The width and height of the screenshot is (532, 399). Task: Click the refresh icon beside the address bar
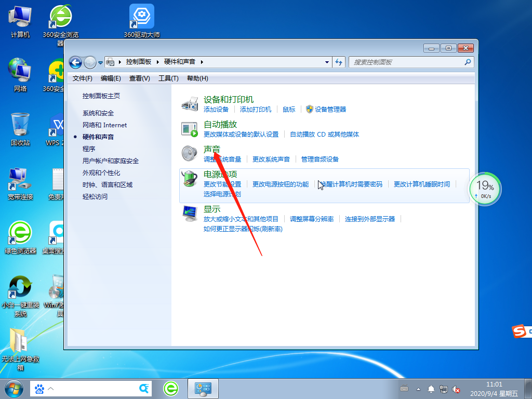pyautogui.click(x=338, y=62)
